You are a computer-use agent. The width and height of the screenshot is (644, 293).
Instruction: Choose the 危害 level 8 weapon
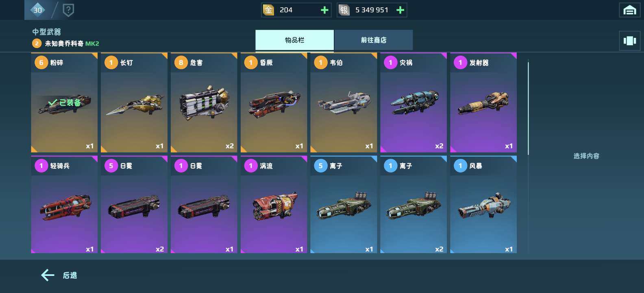click(204, 103)
